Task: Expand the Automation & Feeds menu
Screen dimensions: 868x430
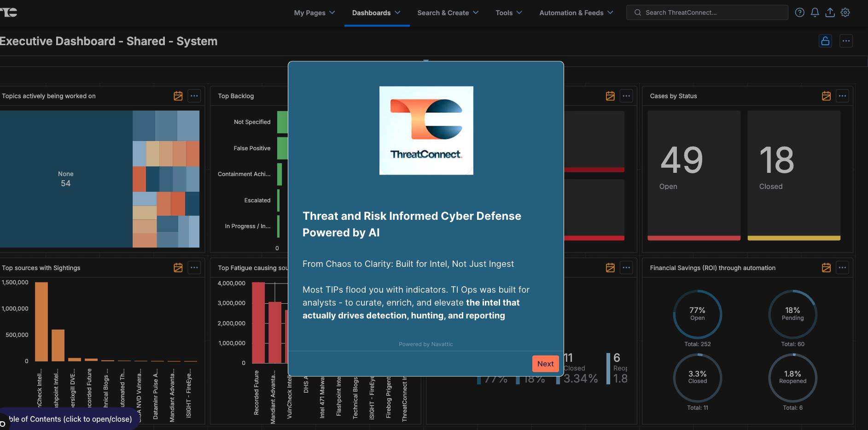Action: pyautogui.click(x=576, y=13)
